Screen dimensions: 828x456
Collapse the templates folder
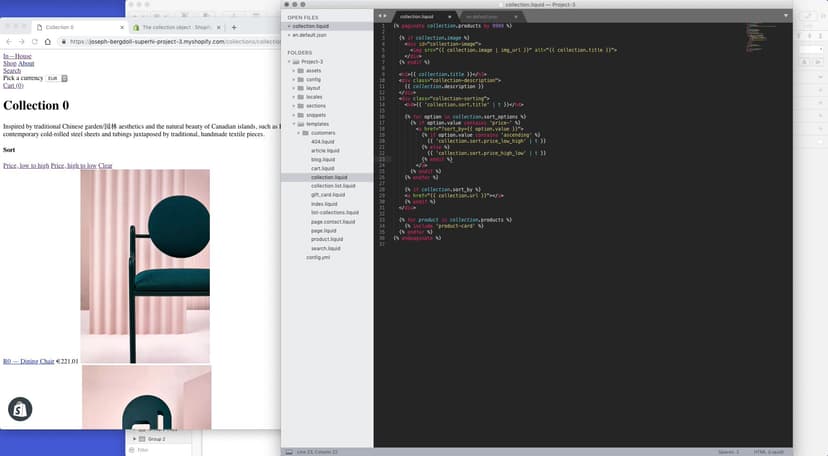pyautogui.click(x=295, y=124)
